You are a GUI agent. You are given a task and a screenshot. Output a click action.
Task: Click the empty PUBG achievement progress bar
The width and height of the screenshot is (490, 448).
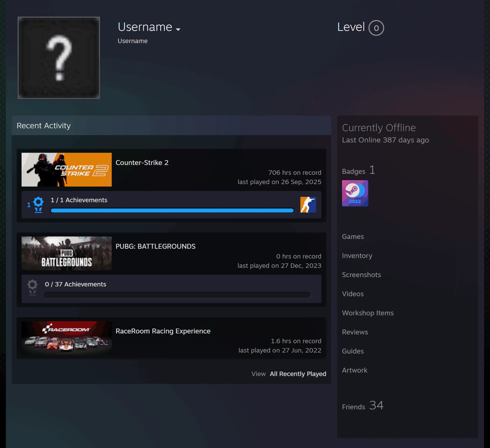(177, 295)
